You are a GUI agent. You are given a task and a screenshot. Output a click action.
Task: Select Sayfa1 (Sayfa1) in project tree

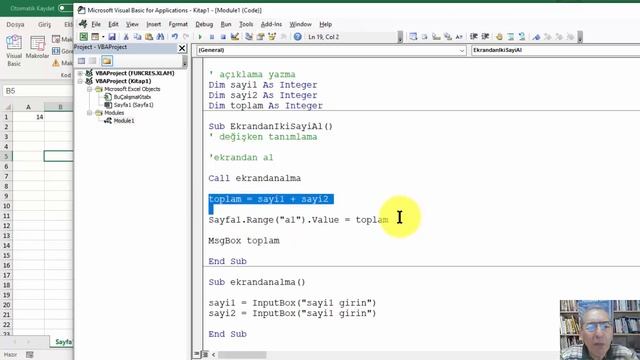click(133, 105)
